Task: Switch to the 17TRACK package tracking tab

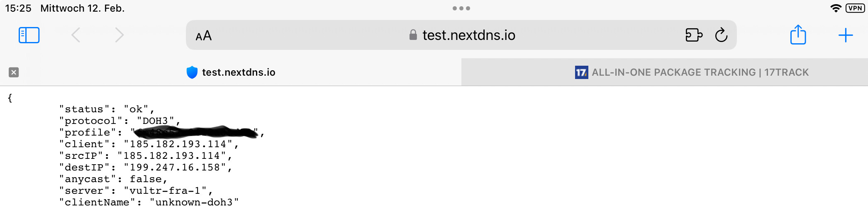Action: 665,72
